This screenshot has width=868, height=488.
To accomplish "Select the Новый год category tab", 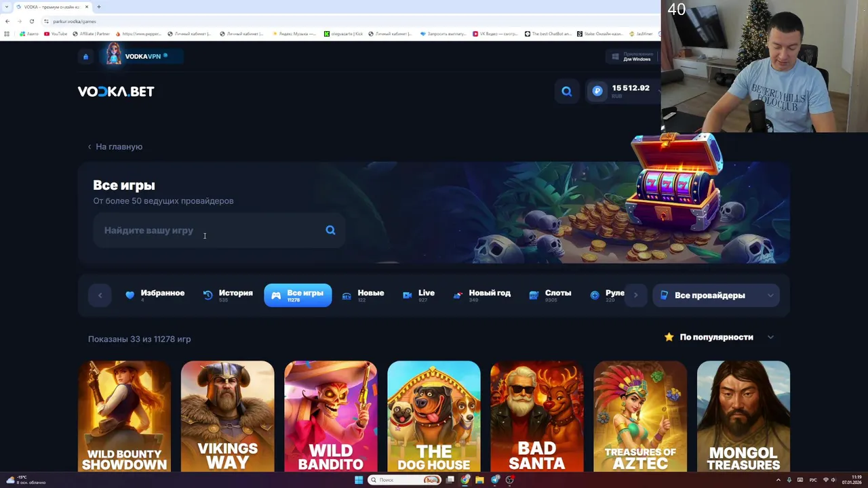I will (x=482, y=295).
